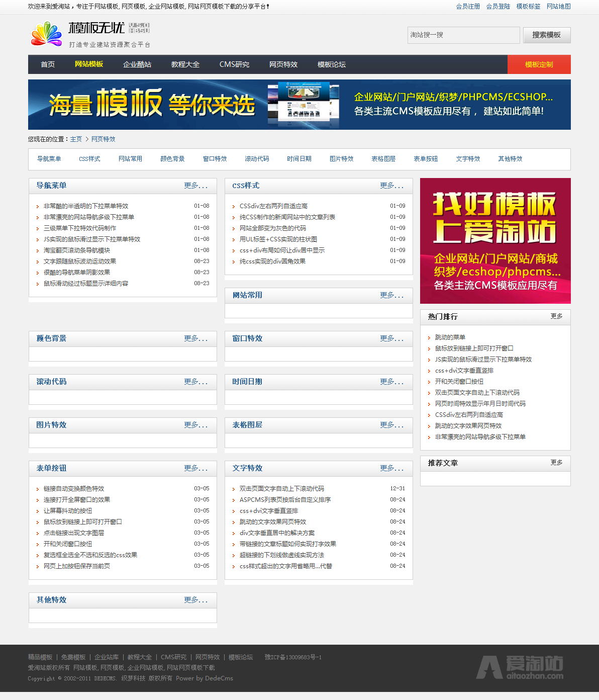Expand 更多 in the 文字特效 section

pyautogui.click(x=391, y=469)
